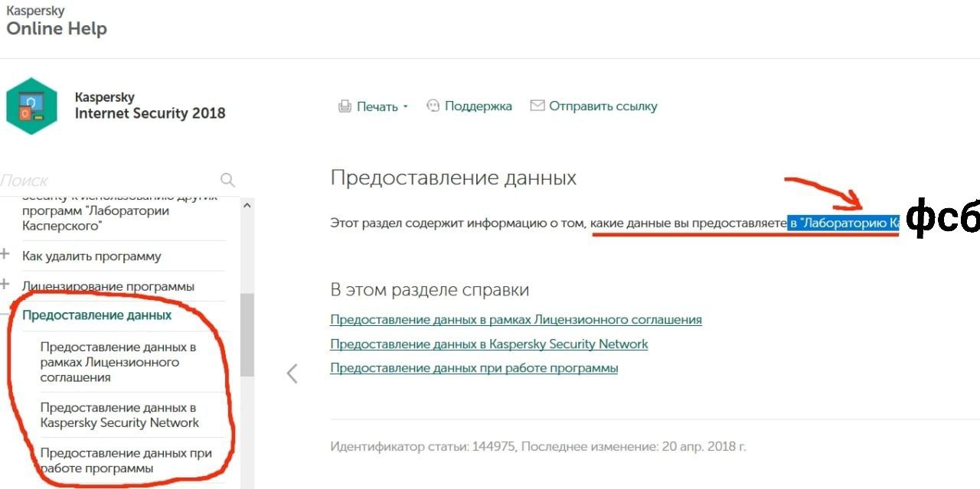Click Отправить ссылку
Screen dimensions: 980x489
coord(603,106)
